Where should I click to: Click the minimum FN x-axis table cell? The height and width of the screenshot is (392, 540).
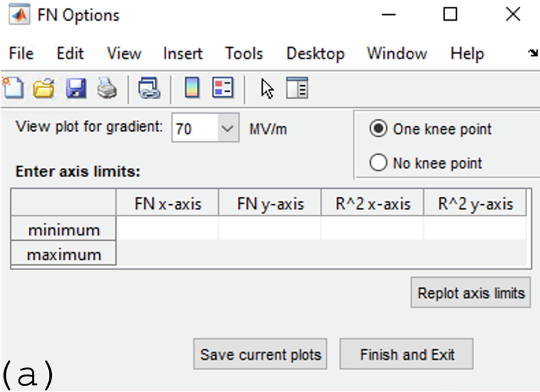point(167,229)
